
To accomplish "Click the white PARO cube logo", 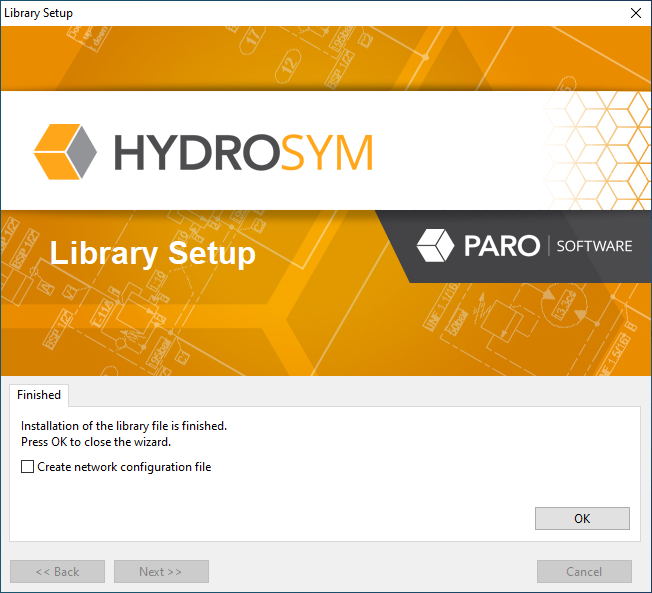I will 435,245.
